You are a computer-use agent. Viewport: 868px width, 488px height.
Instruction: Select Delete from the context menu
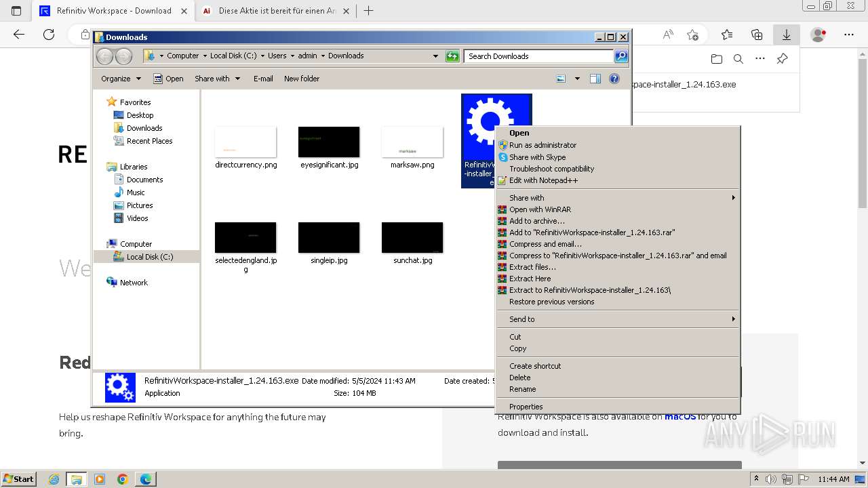(618, 378)
